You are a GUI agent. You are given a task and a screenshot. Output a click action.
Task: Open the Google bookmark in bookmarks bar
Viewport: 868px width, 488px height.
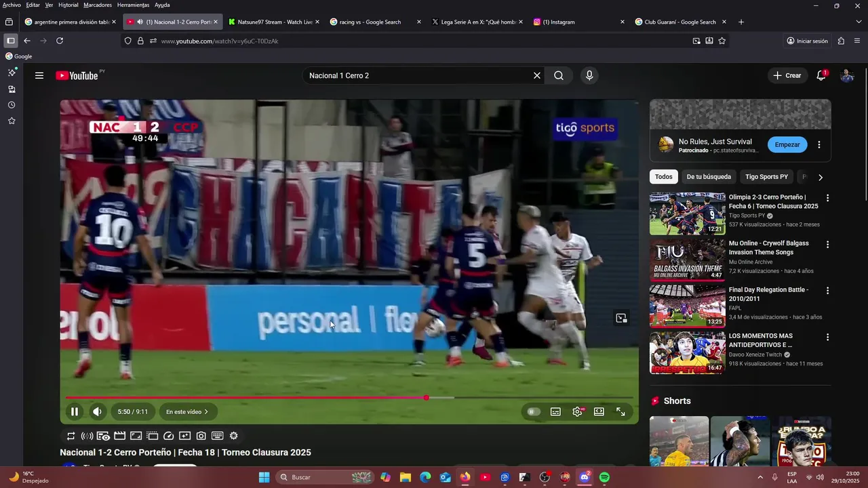click(x=18, y=56)
